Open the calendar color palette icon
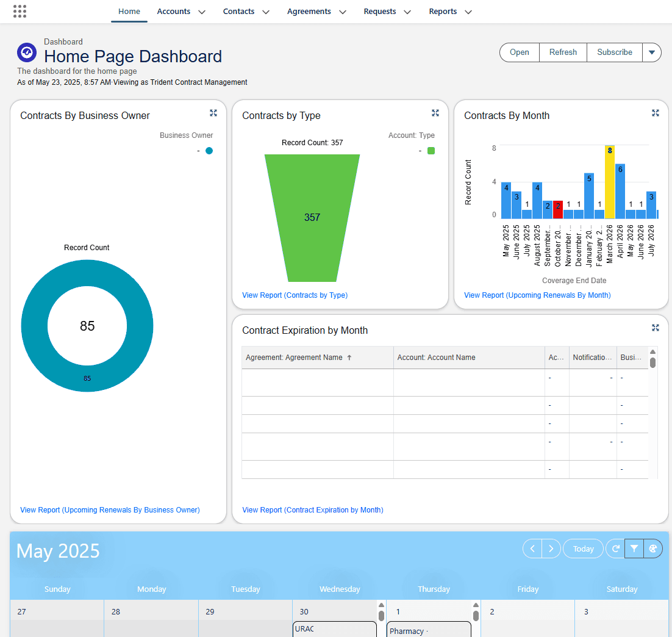Viewport: 672px width, 637px height. tap(652, 549)
